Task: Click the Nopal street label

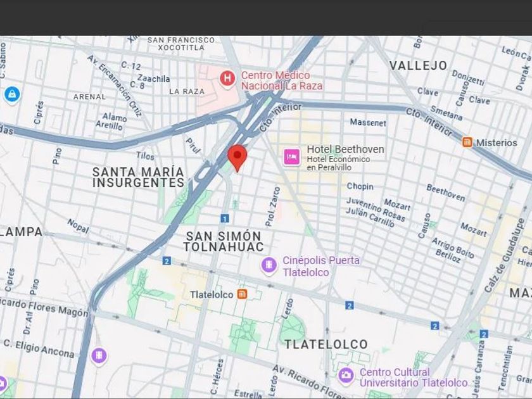Action: (x=78, y=226)
